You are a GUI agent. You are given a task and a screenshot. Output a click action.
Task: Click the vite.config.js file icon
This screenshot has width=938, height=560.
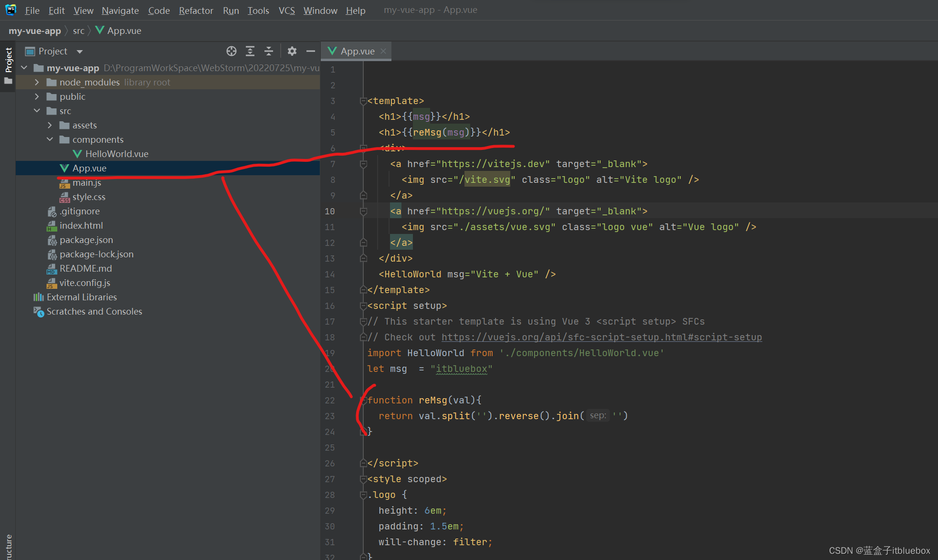coord(52,283)
